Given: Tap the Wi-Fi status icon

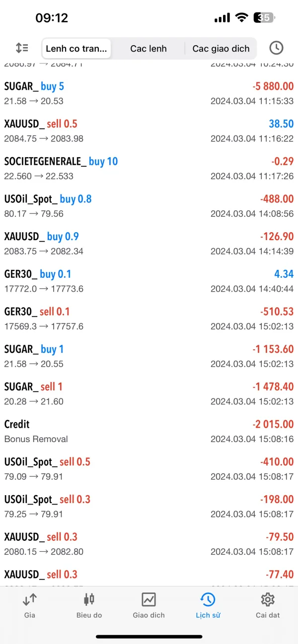Looking at the screenshot, I should tap(242, 18).
